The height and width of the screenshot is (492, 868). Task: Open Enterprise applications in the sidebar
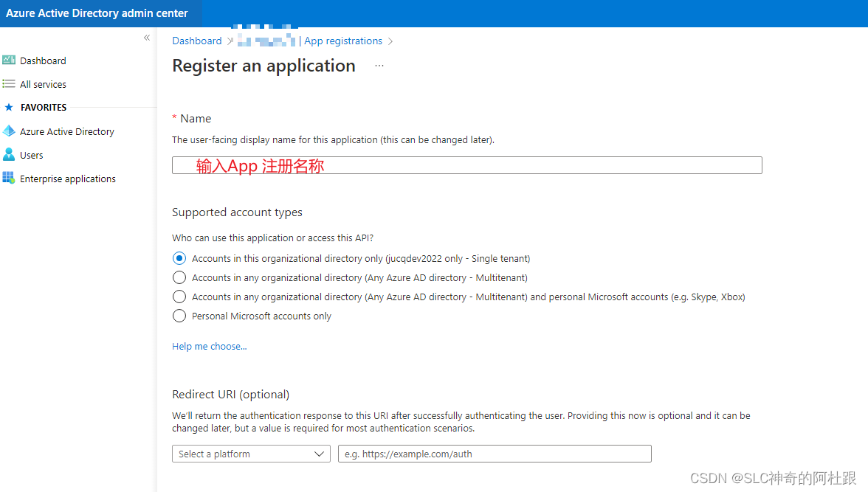pos(68,179)
